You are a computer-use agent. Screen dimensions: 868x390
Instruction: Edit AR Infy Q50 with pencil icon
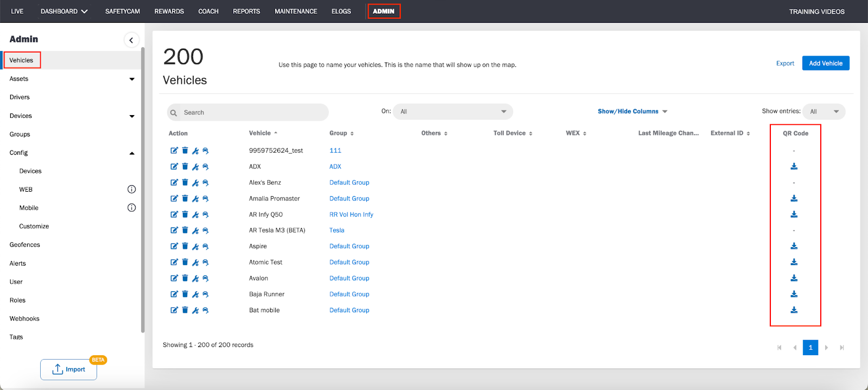click(174, 215)
